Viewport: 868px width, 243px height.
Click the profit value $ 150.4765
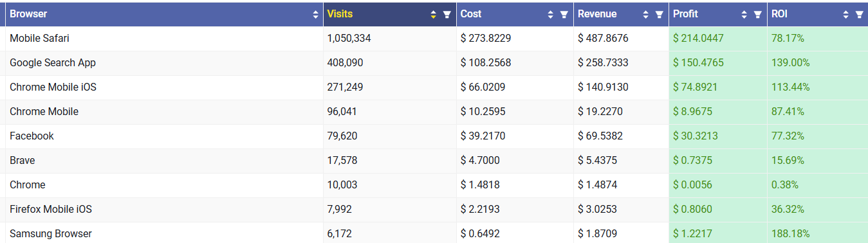pyautogui.click(x=698, y=63)
